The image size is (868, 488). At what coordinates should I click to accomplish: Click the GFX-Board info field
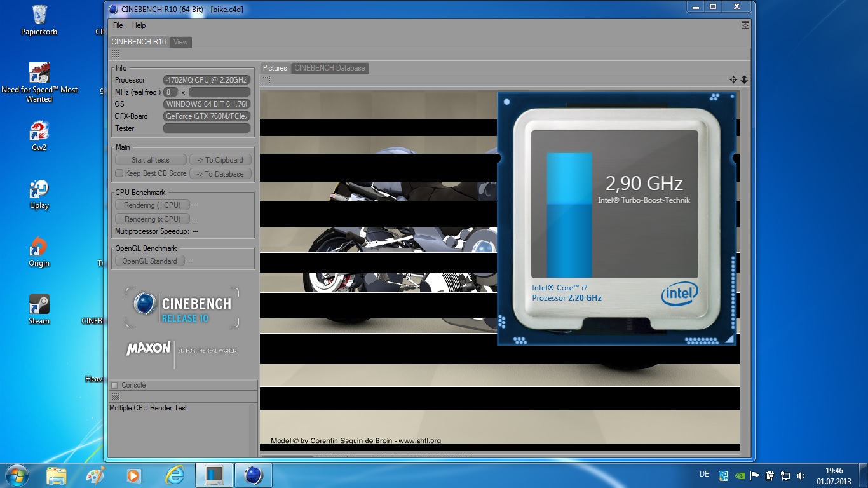(207, 116)
